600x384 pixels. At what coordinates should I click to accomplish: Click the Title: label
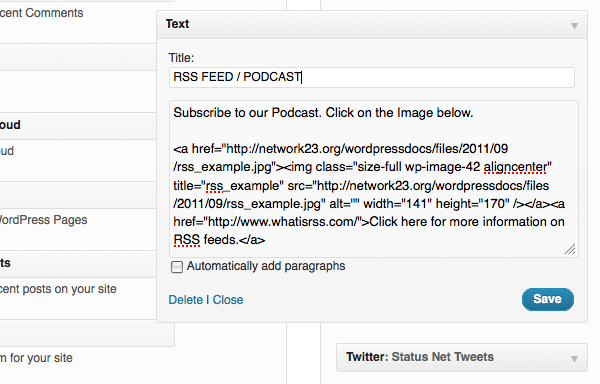point(181,58)
